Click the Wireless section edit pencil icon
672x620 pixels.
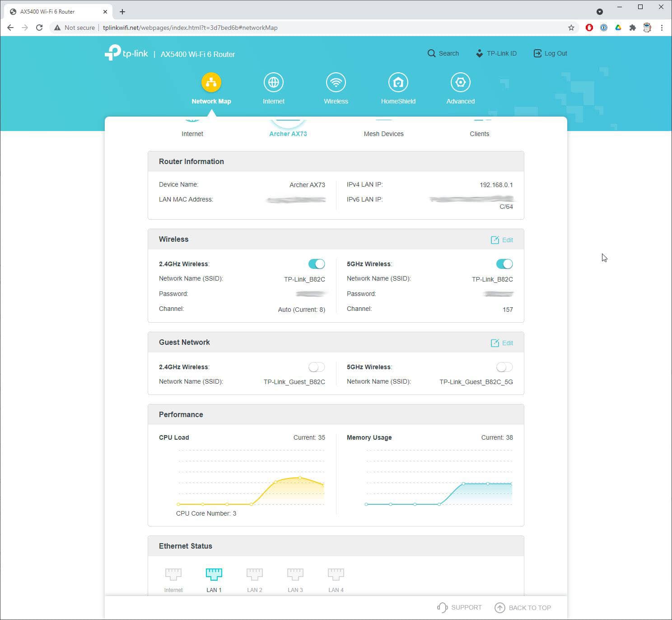(x=495, y=240)
